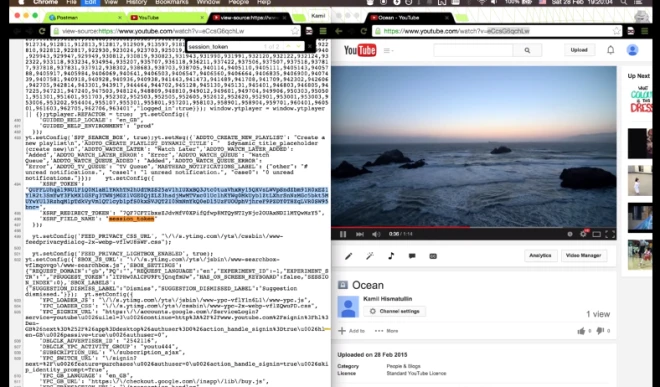660x387 pixels.
Task: Open the audio music note tool
Action: (391, 256)
